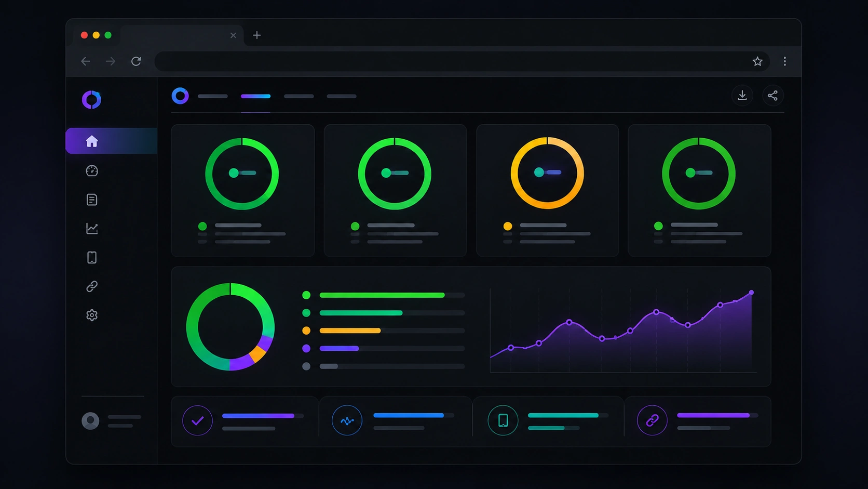The height and width of the screenshot is (489, 868).
Task: Select the third header tab
Action: 299,96
